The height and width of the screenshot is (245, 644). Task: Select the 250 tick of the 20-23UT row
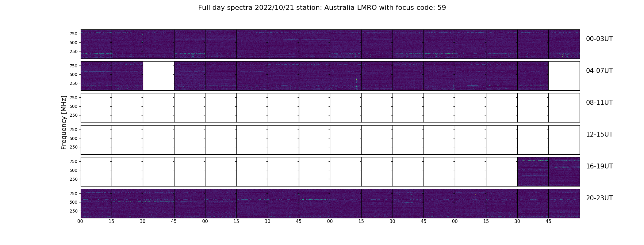[x=74, y=211]
